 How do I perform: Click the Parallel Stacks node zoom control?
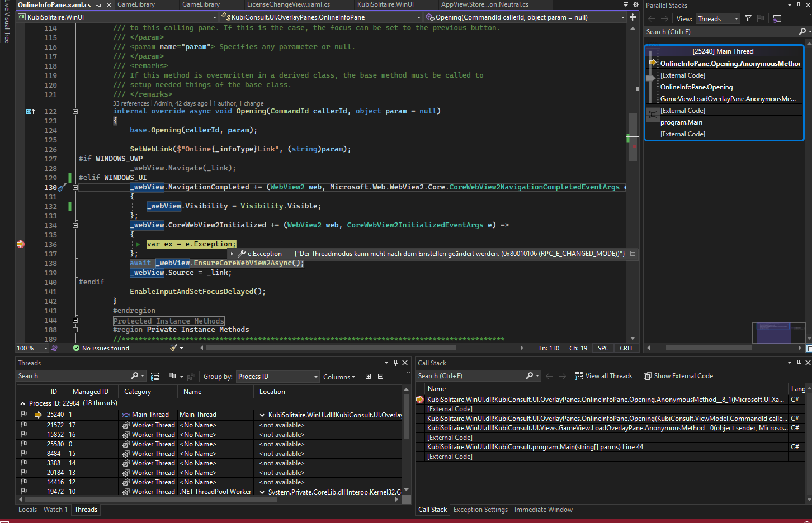tap(650, 79)
